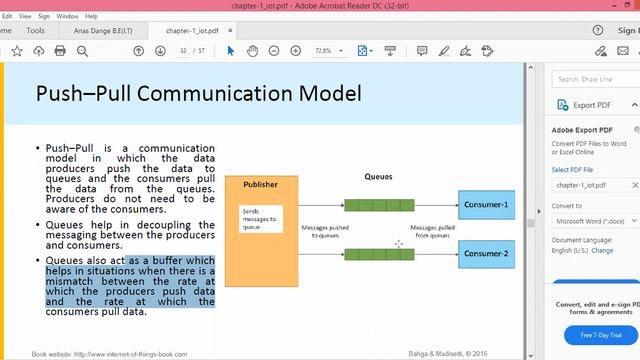640x360 pixels.
Task: Click the tools search field
Action: (596, 79)
